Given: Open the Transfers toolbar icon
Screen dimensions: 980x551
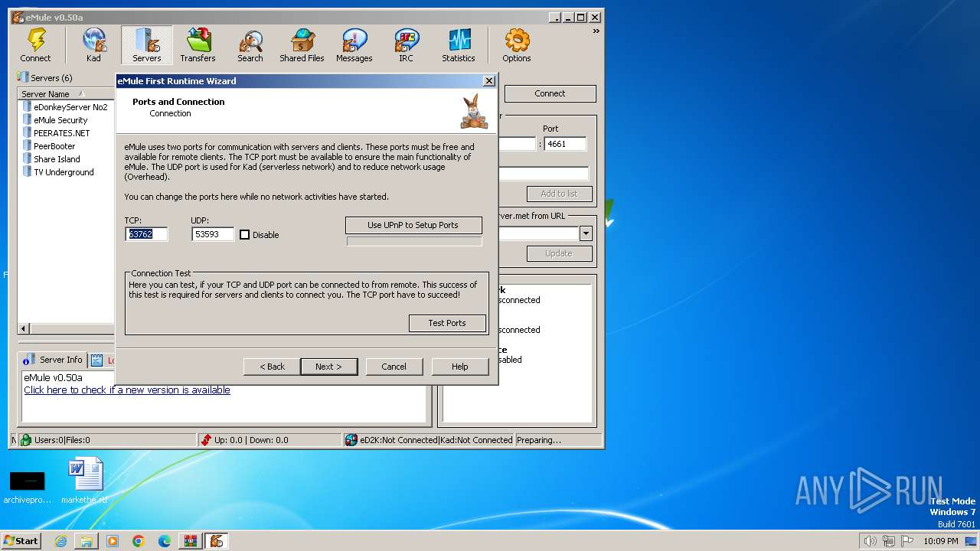Looking at the screenshot, I should pyautogui.click(x=198, y=45).
